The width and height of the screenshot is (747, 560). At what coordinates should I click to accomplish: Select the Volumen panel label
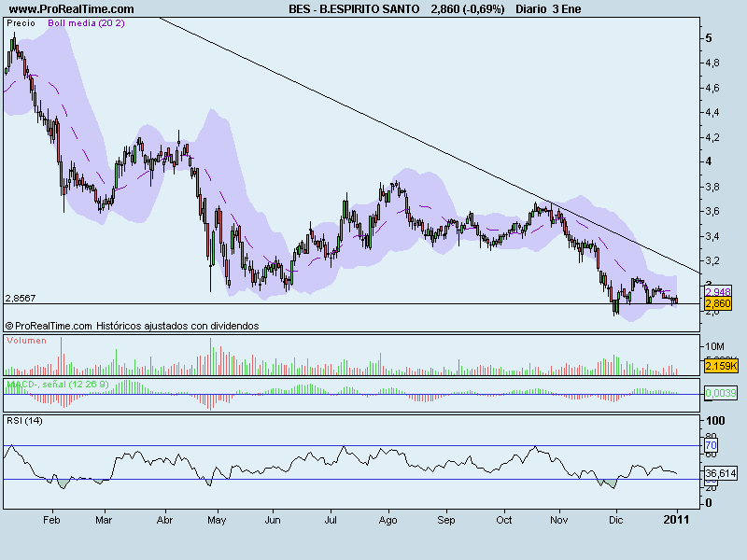pyautogui.click(x=26, y=341)
